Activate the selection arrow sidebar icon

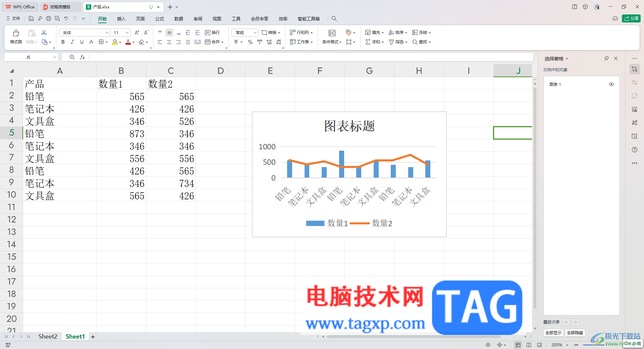[635, 69]
